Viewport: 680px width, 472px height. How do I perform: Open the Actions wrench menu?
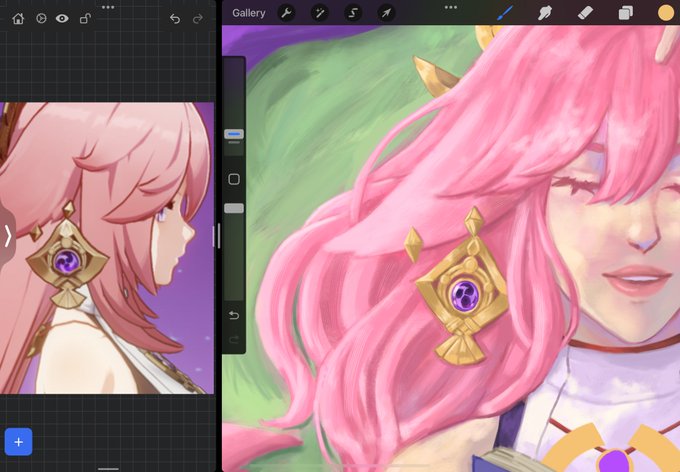point(286,13)
